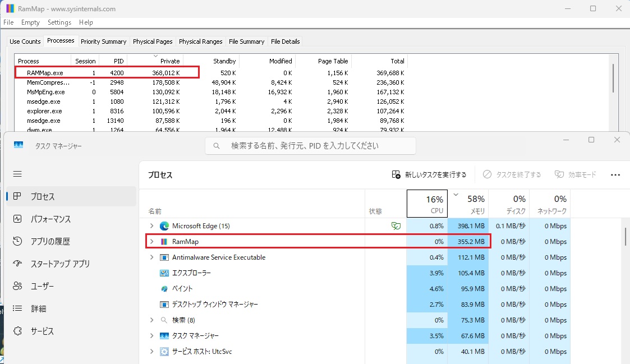Select RAMMap.exe row in RamMap list
This screenshot has height=364, width=630.
click(x=211, y=73)
